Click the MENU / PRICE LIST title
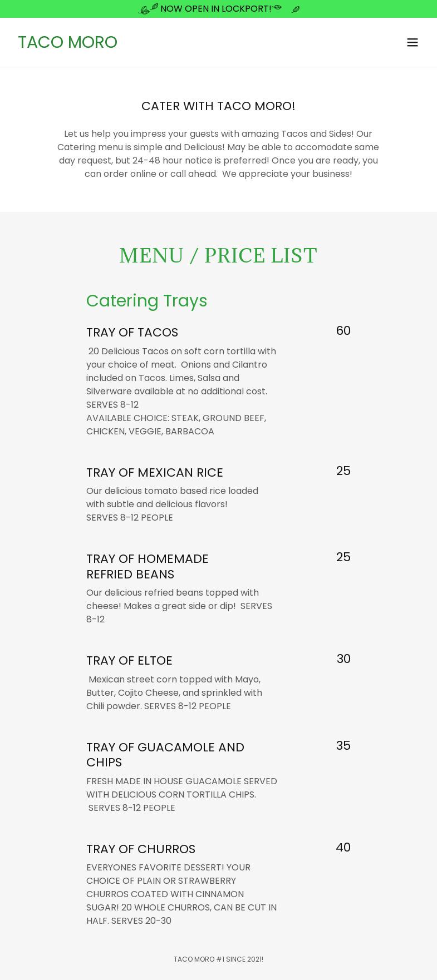This screenshot has width=437, height=980. 218,255
